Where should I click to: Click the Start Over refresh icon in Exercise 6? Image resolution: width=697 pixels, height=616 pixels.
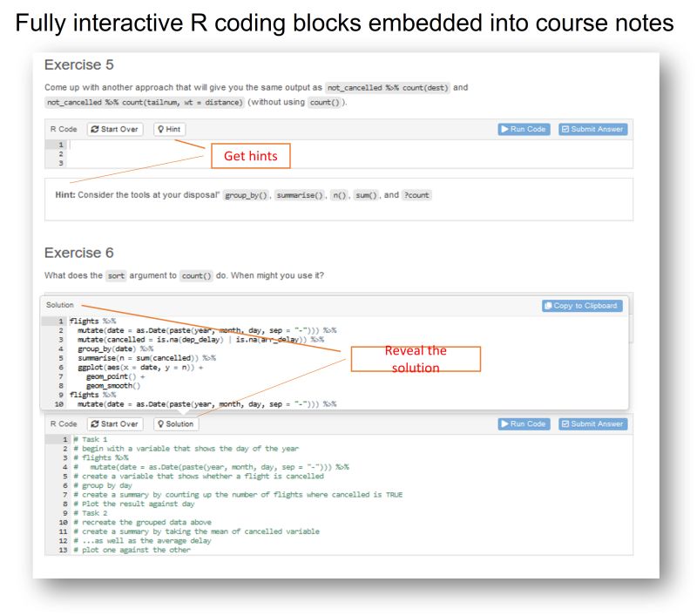tap(94, 424)
